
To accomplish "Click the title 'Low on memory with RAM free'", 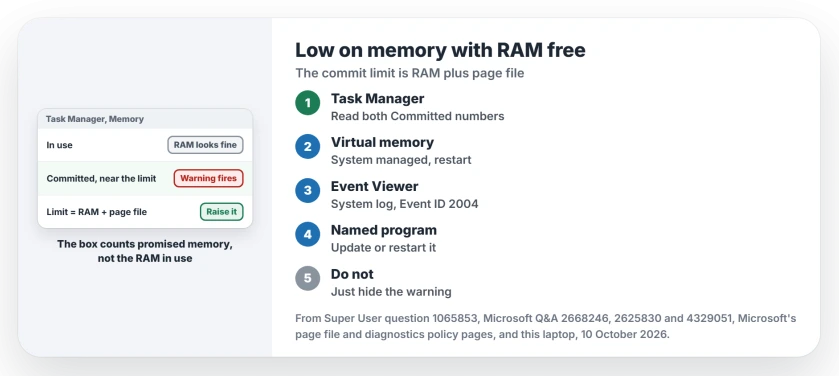I will [440, 50].
